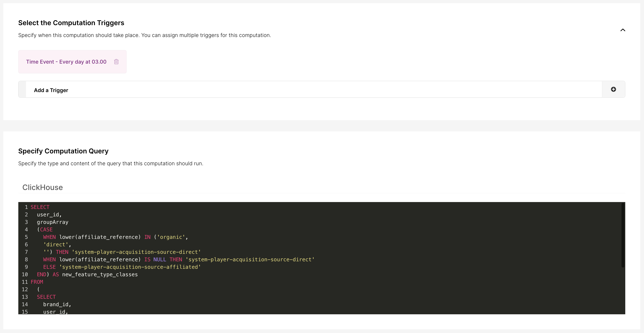Click the code editor vertical scrollbar

[623, 235]
